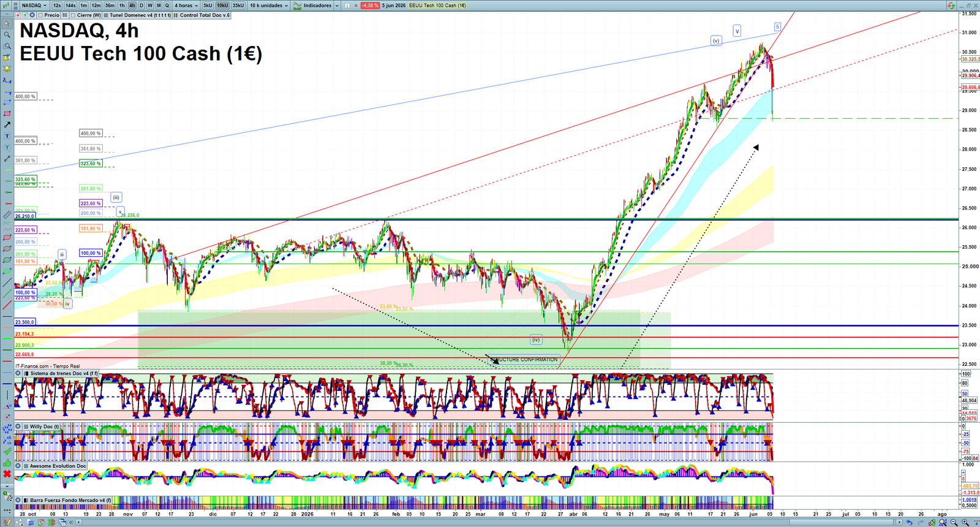This screenshot has height=527, width=980.
Task: Click the zoom out magnifier at bottom right
Action: (x=954, y=522)
